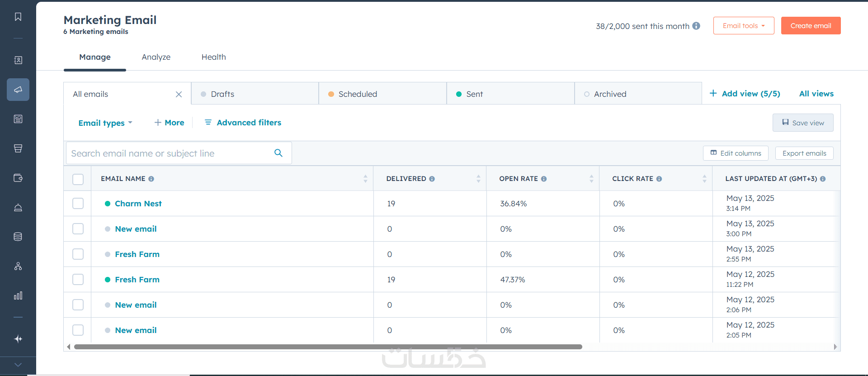The image size is (868, 376).
Task: Close the All emails view tab
Action: [x=179, y=94]
